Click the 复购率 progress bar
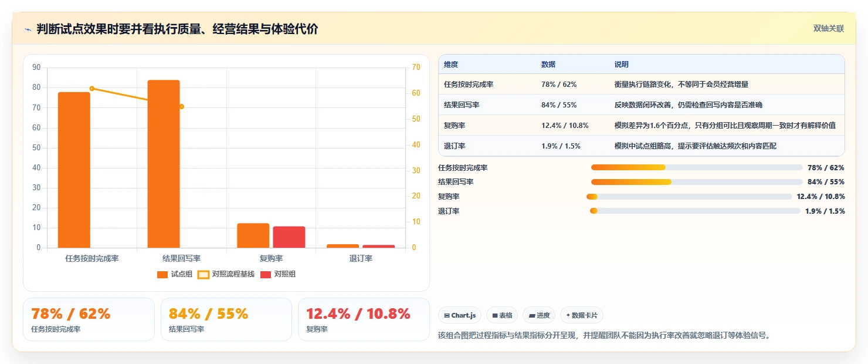The image size is (868, 364). (689, 197)
